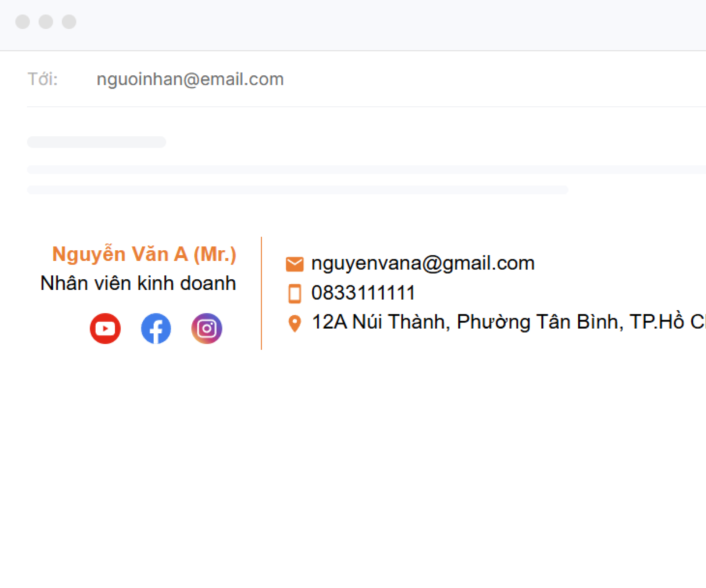This screenshot has height=588, width=706.
Task: Open the Instagram social icon
Action: pyautogui.click(x=207, y=329)
